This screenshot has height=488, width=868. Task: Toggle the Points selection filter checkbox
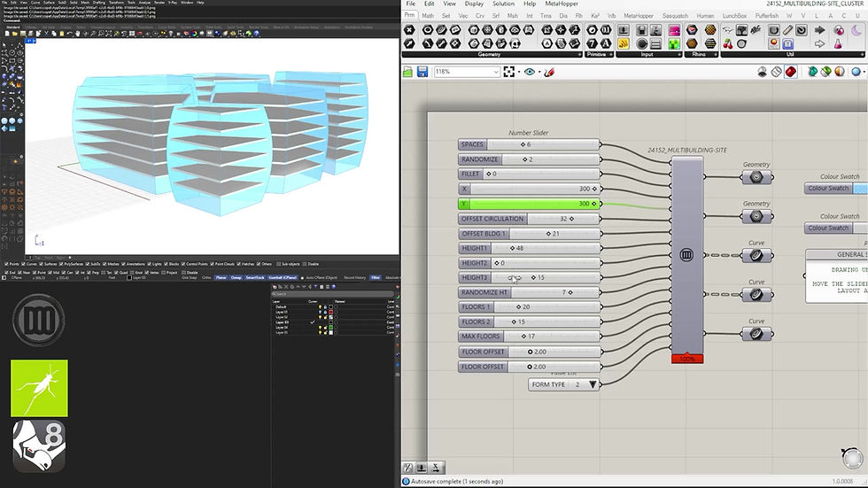[x=7, y=264]
